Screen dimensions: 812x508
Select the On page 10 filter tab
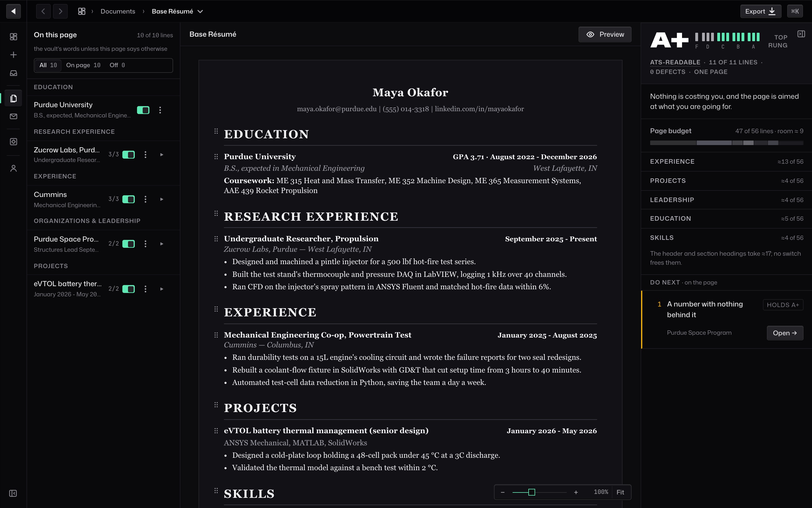coord(83,65)
